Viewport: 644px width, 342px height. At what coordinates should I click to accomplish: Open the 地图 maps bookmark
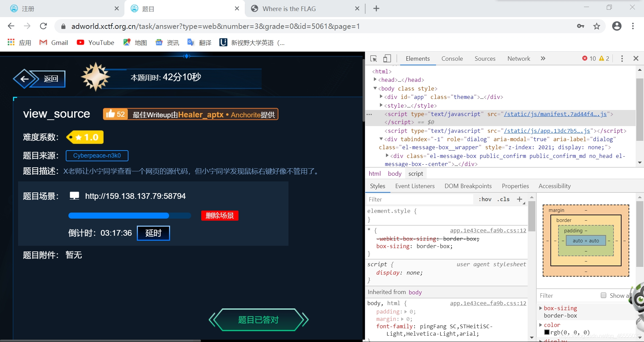(135, 43)
